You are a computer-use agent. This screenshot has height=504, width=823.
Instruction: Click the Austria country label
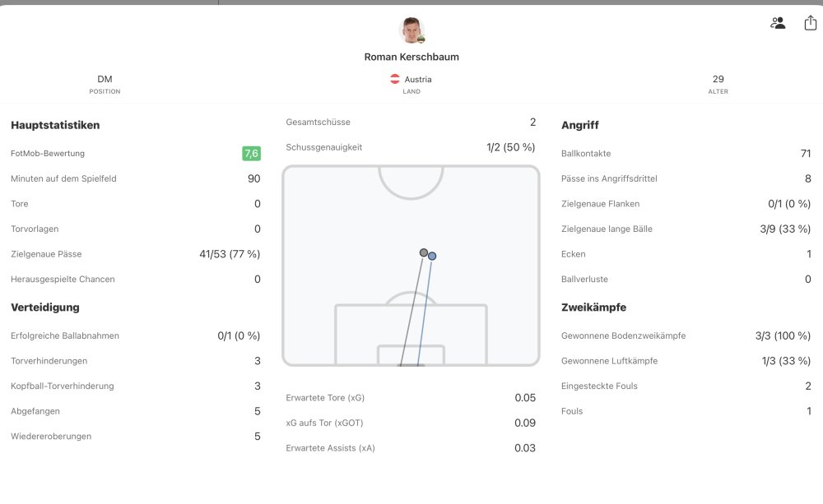418,80
